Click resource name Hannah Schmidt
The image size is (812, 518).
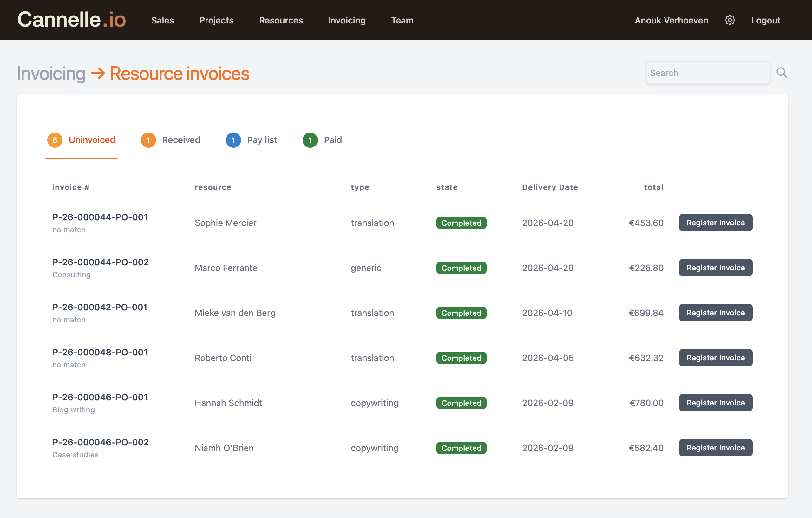pos(228,403)
